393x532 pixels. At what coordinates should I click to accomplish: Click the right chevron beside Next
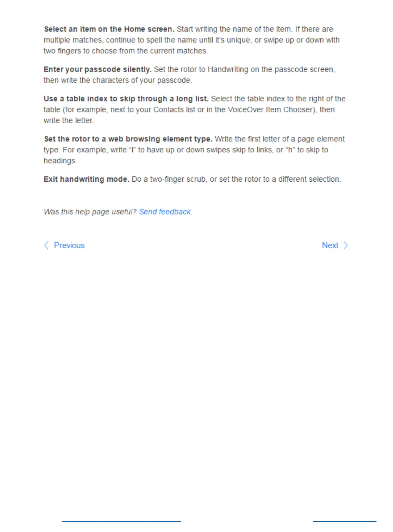[x=346, y=246]
